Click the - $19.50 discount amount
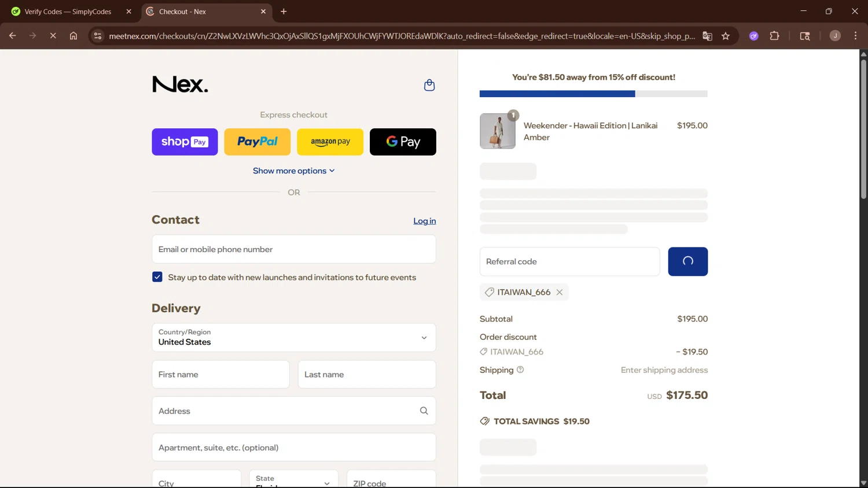868x488 pixels. coord(692,352)
